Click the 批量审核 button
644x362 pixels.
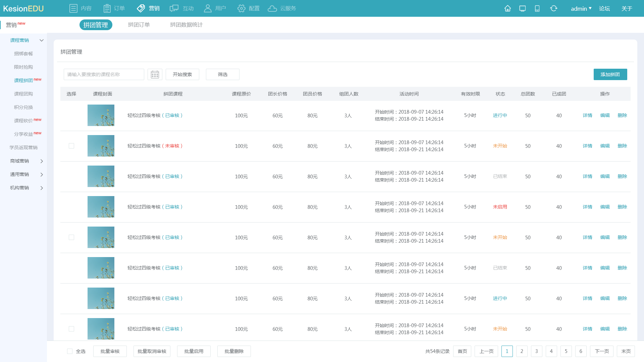[x=110, y=351]
